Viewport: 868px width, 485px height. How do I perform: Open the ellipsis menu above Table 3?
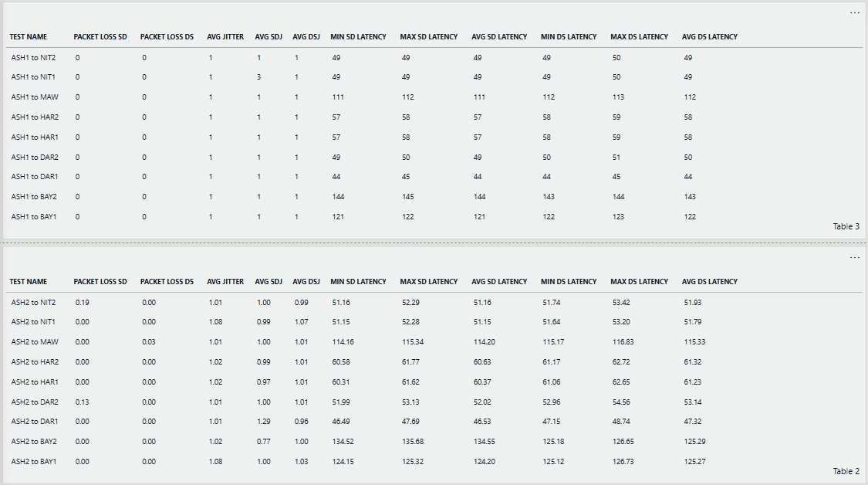[854, 13]
